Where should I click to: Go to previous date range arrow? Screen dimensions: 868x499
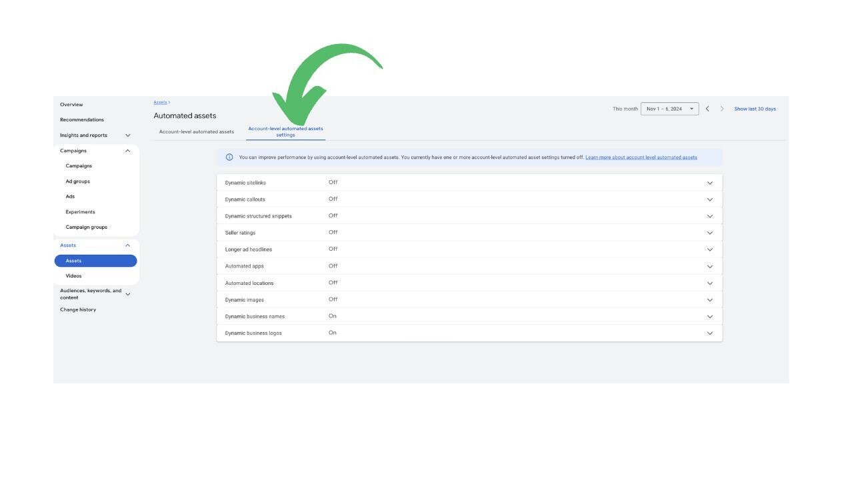(707, 109)
